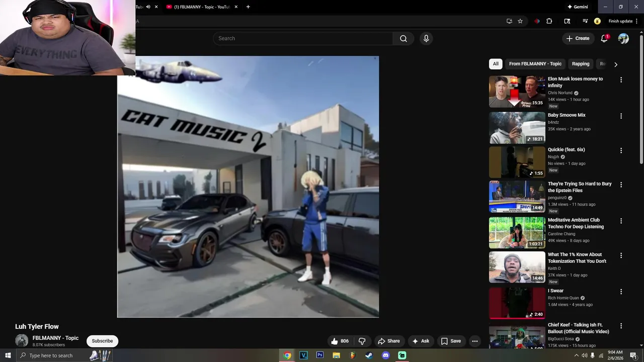Like the video with 806 likes
Screen dimensions: 644x362
340,341
